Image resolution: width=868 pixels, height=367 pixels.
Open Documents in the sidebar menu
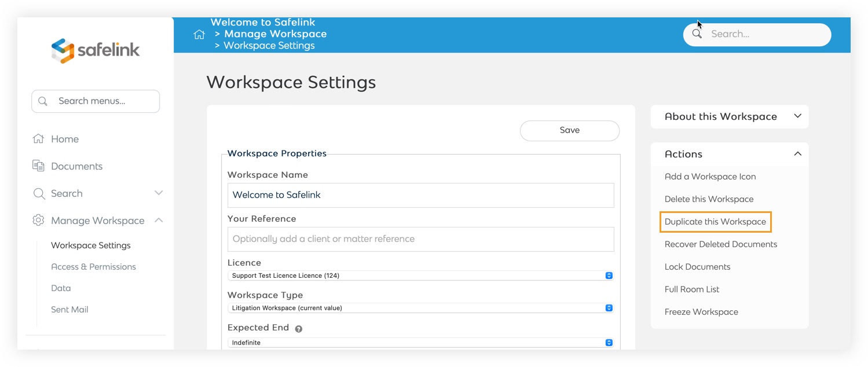point(76,166)
